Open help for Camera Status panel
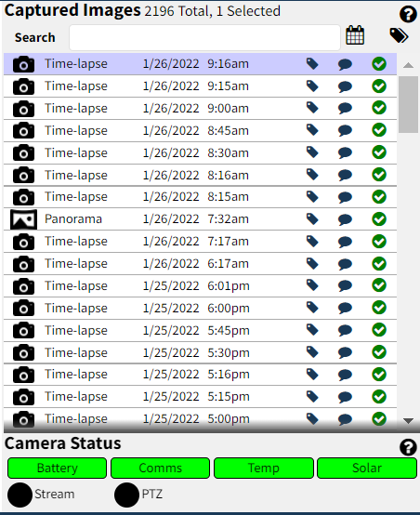The image size is (420, 515). [408, 447]
